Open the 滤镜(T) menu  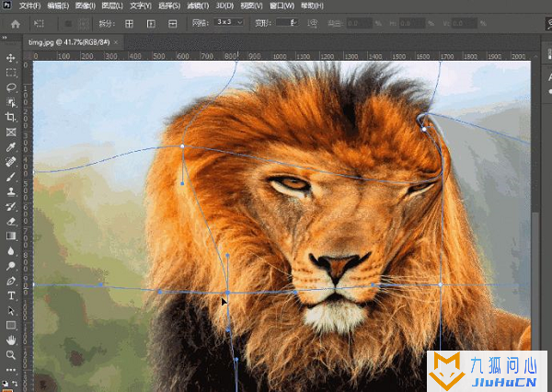tap(198, 6)
